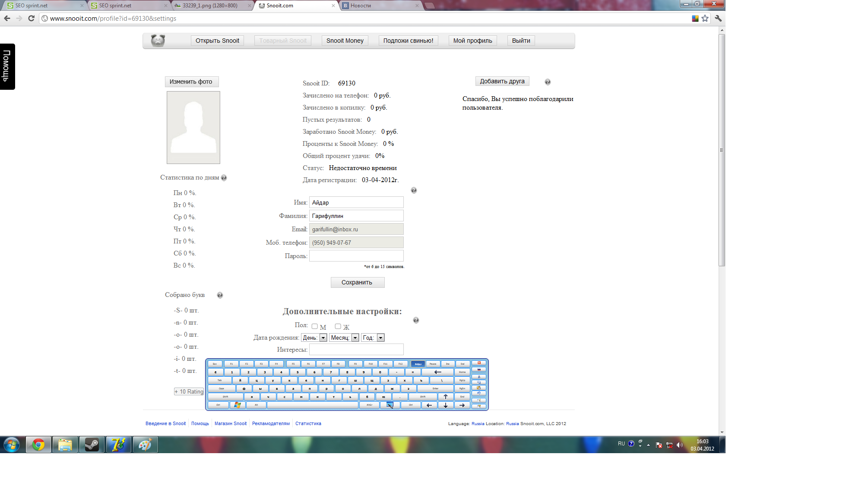Open the Paint icon in the taskbar

click(x=145, y=445)
